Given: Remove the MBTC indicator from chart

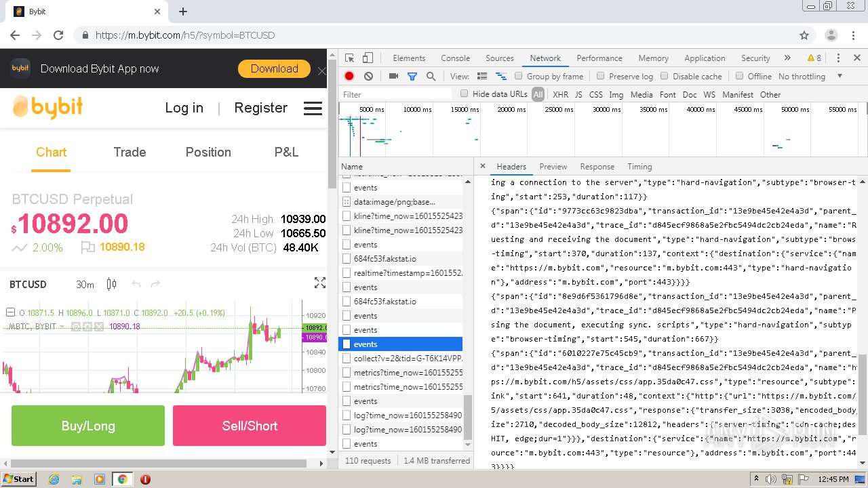Looking at the screenshot, I should point(99,327).
